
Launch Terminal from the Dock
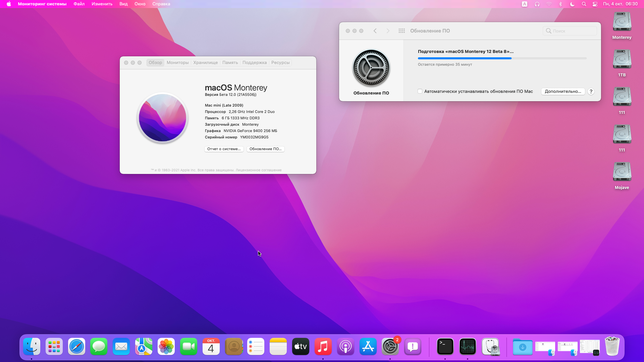tap(445, 347)
